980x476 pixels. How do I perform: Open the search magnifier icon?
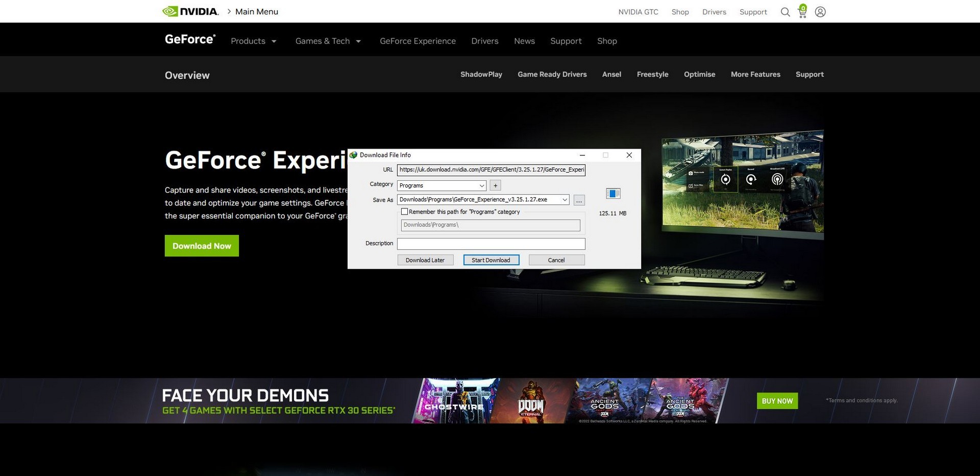[x=785, y=12]
